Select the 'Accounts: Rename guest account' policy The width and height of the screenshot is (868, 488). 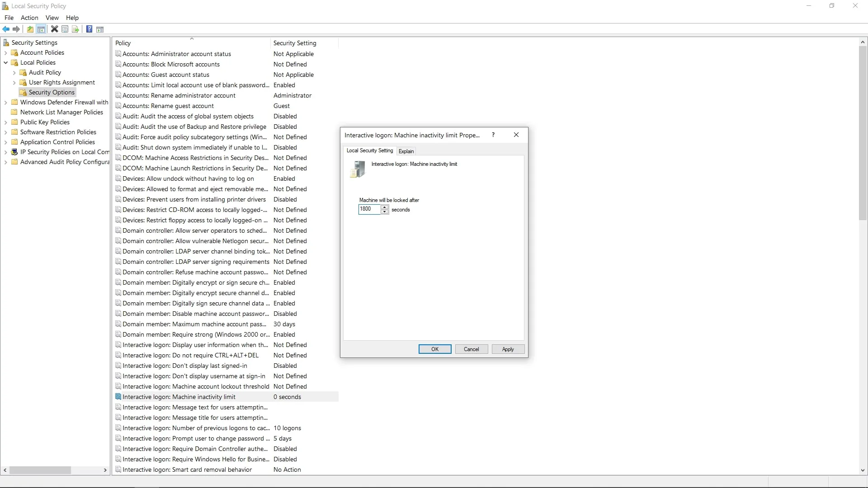168,106
